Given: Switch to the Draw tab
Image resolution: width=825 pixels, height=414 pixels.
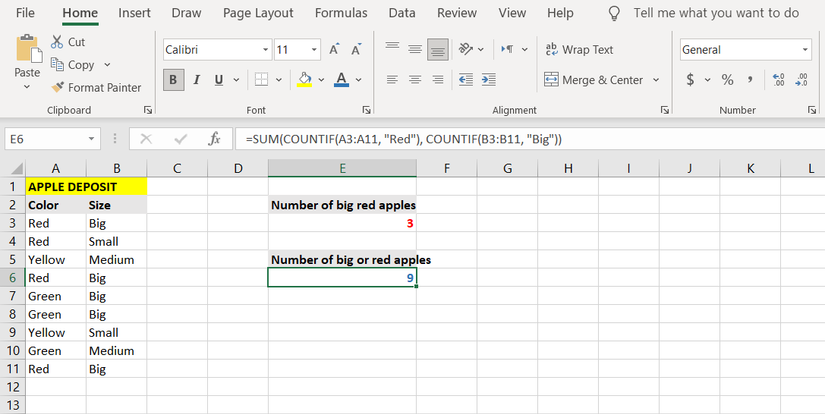Looking at the screenshot, I should [x=186, y=13].
